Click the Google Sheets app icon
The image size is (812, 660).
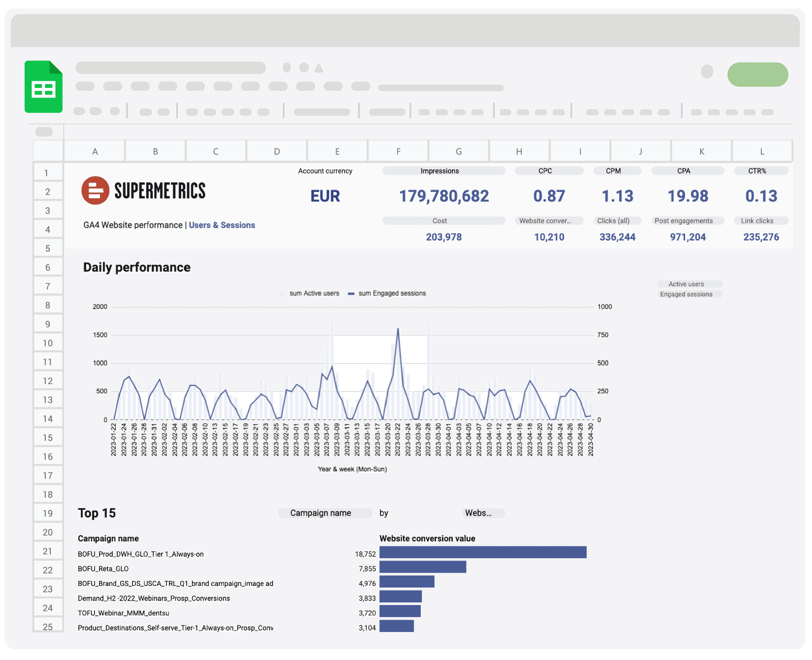tap(43, 87)
